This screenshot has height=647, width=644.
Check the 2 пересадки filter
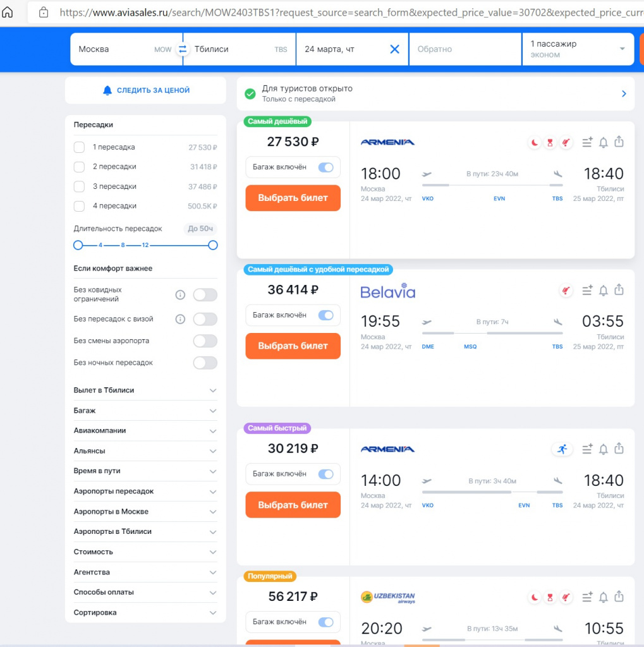[79, 167]
